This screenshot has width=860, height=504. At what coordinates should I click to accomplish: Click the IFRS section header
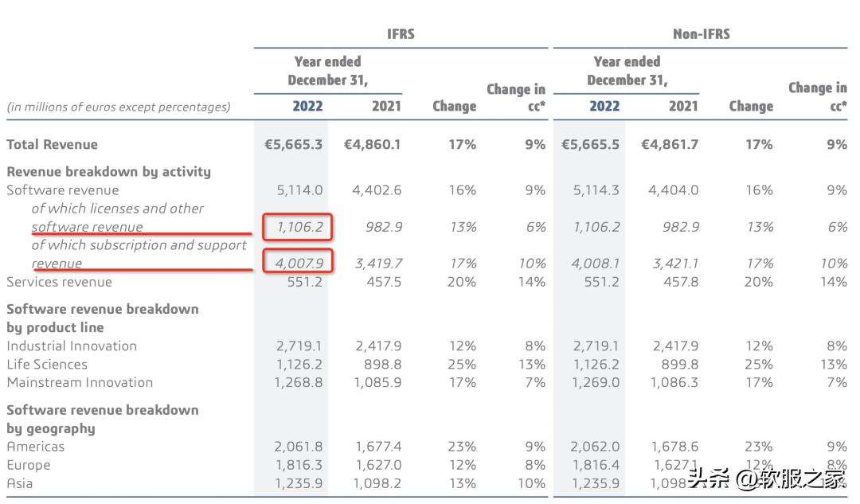point(401,34)
